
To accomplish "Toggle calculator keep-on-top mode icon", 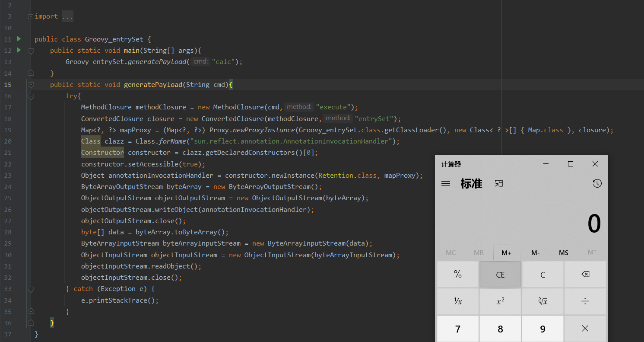I will tap(499, 184).
